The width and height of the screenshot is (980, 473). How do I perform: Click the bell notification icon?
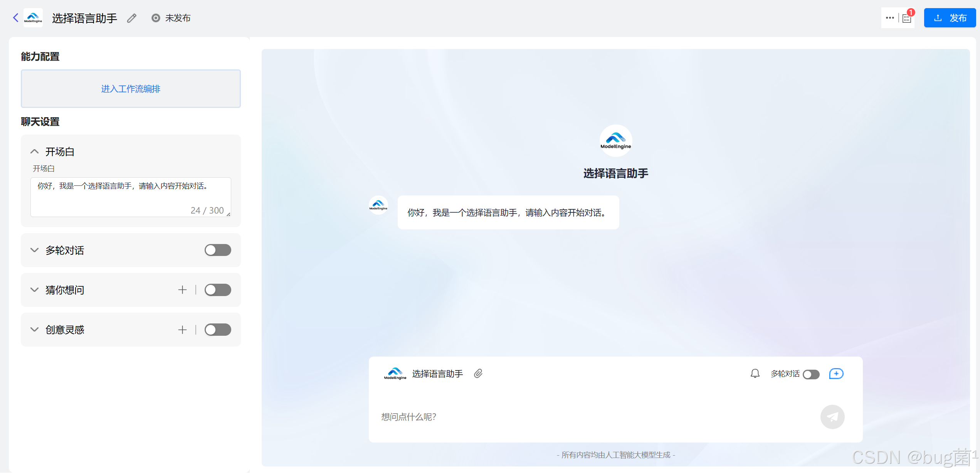coord(755,374)
